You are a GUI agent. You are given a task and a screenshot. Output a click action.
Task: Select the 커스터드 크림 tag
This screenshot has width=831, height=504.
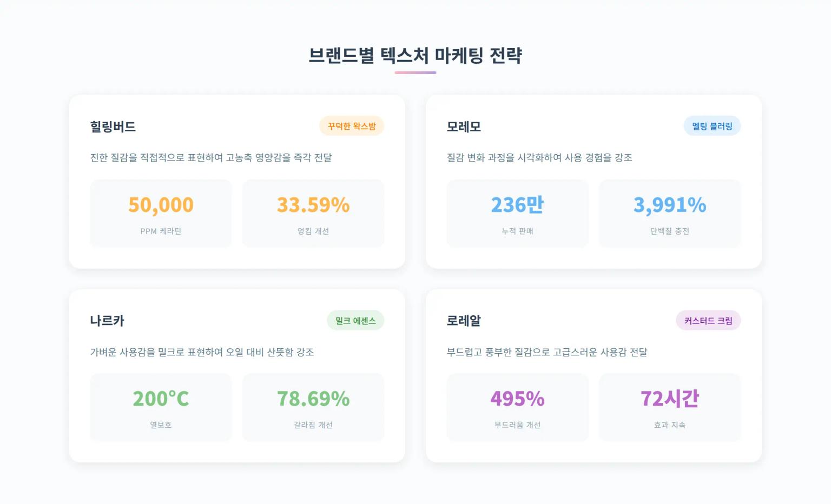708,321
